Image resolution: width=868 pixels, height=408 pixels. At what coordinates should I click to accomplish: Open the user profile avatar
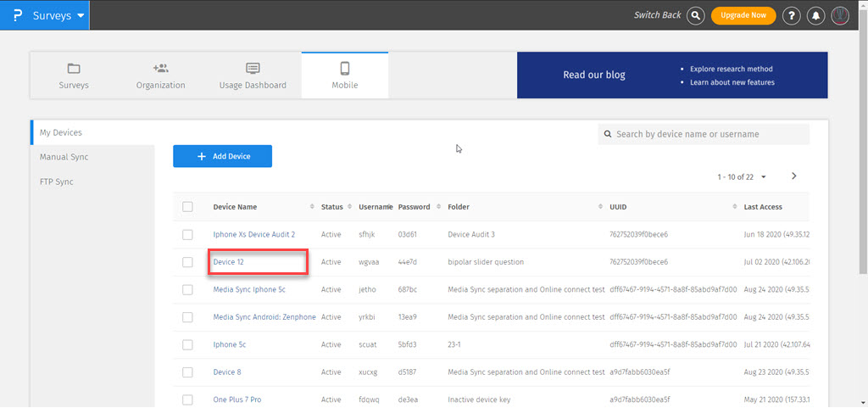[840, 15]
